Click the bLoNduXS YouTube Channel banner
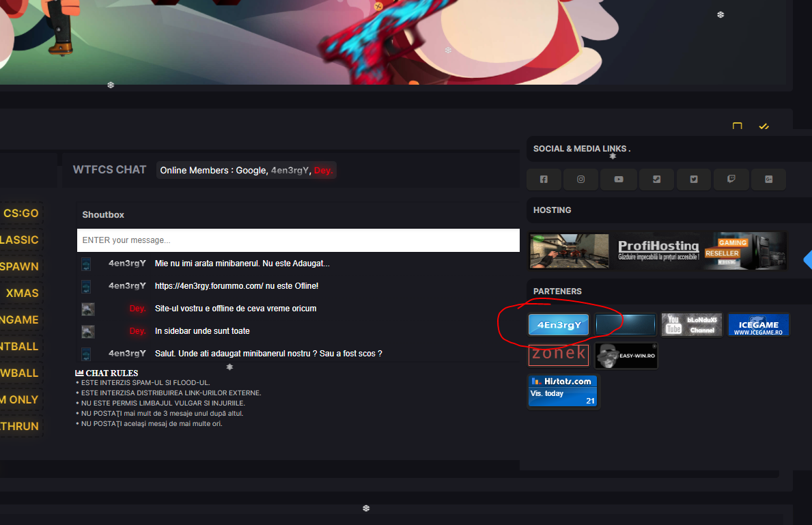 (x=692, y=325)
